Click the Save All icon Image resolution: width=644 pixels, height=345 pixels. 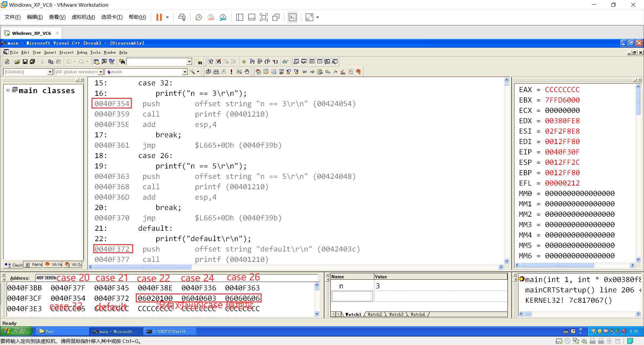coord(33,62)
